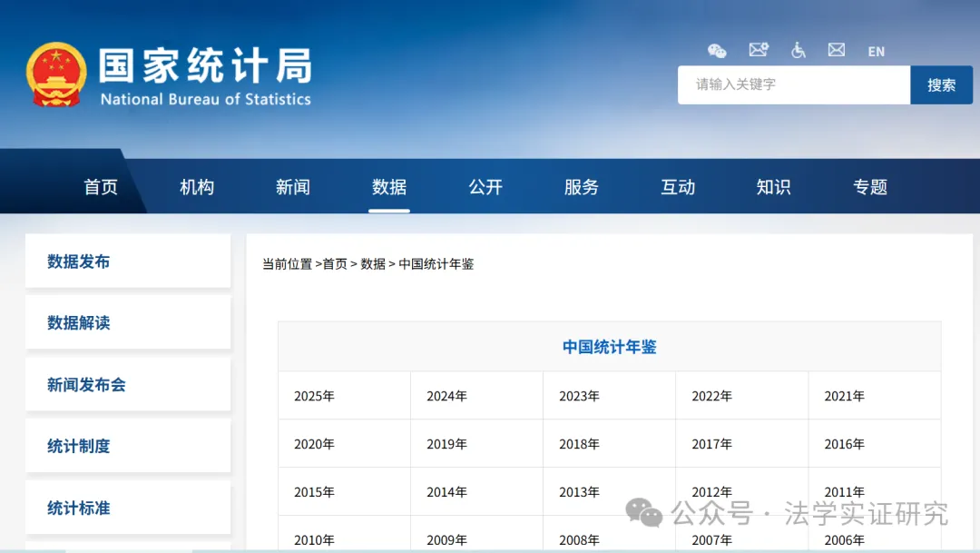Open the 2017年 yearbook

712,444
